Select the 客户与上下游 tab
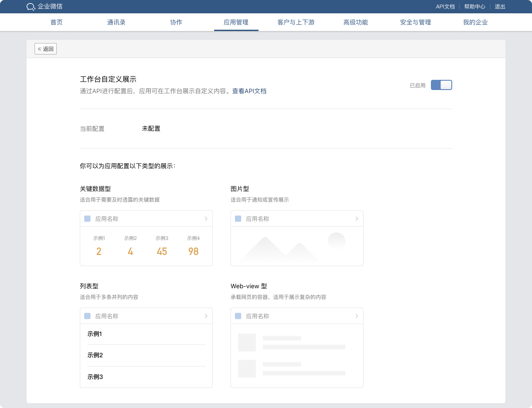532x408 pixels. (296, 22)
